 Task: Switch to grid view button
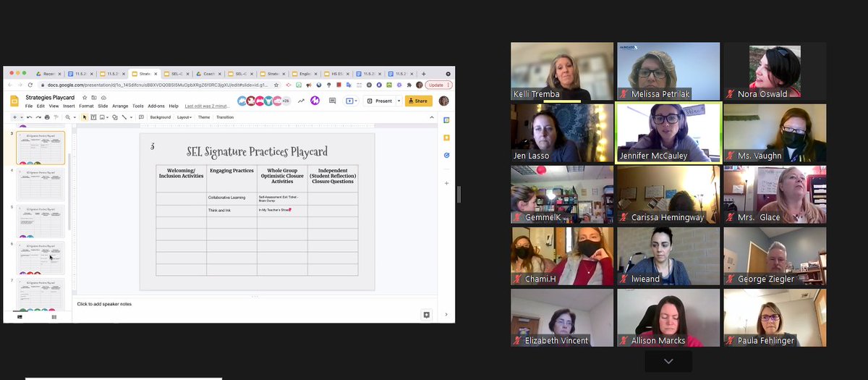tap(54, 317)
